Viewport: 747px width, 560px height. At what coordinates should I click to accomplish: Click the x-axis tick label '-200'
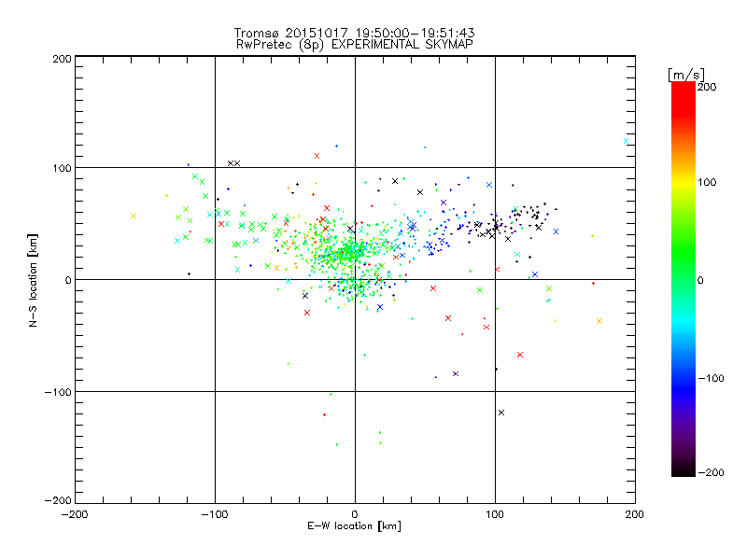[x=75, y=515]
